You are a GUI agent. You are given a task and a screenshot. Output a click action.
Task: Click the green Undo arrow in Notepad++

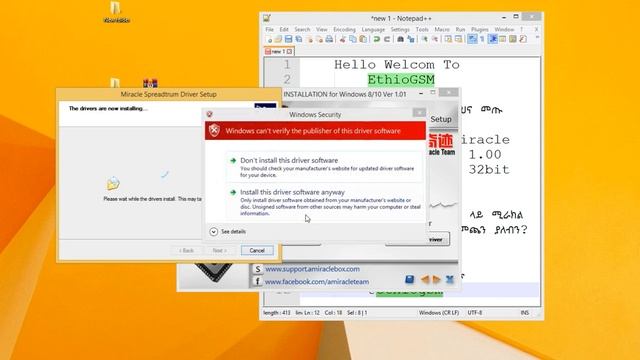click(376, 39)
